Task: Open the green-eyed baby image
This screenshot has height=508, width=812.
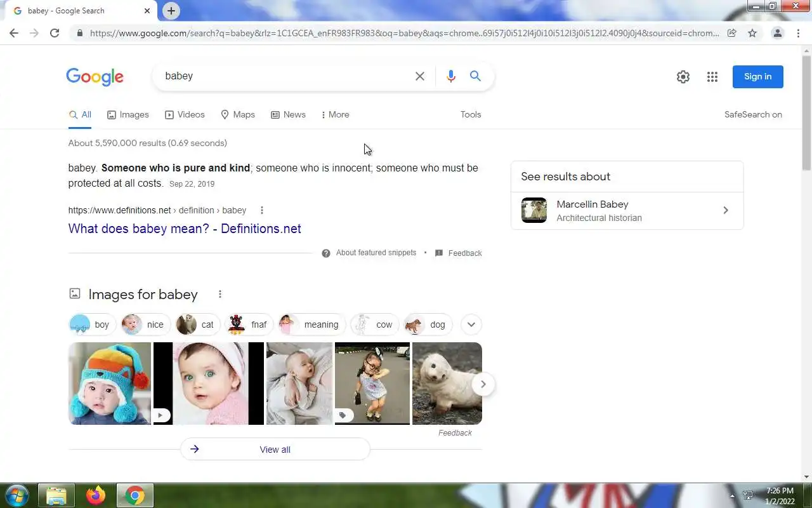Action: (x=209, y=384)
